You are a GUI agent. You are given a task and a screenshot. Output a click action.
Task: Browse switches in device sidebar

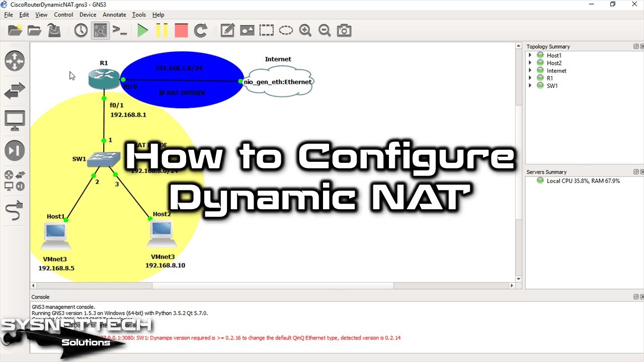(x=15, y=91)
